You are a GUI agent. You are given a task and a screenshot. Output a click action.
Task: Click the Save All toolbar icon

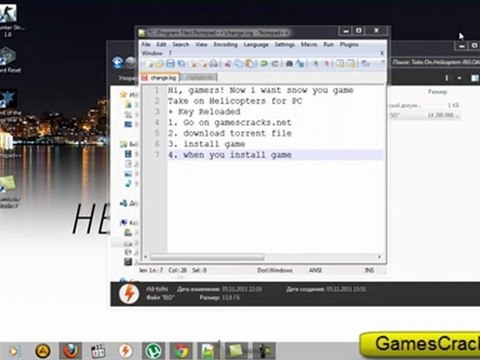[182, 63]
